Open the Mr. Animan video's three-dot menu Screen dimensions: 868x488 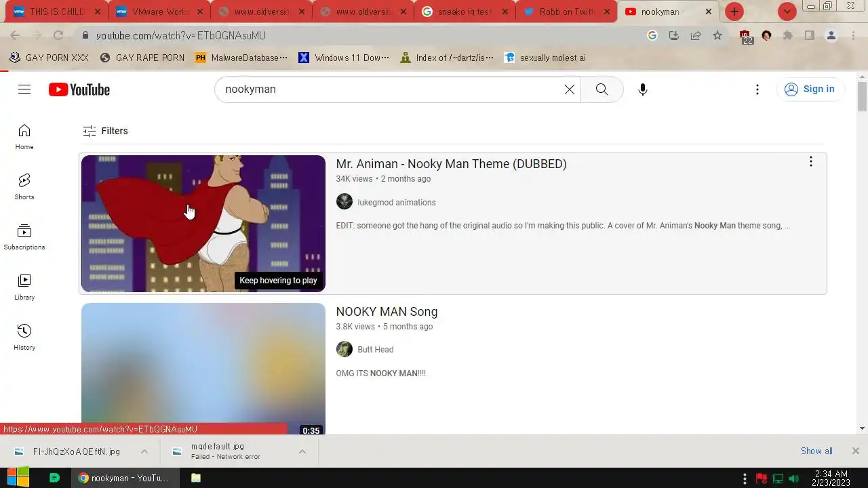[x=810, y=161]
